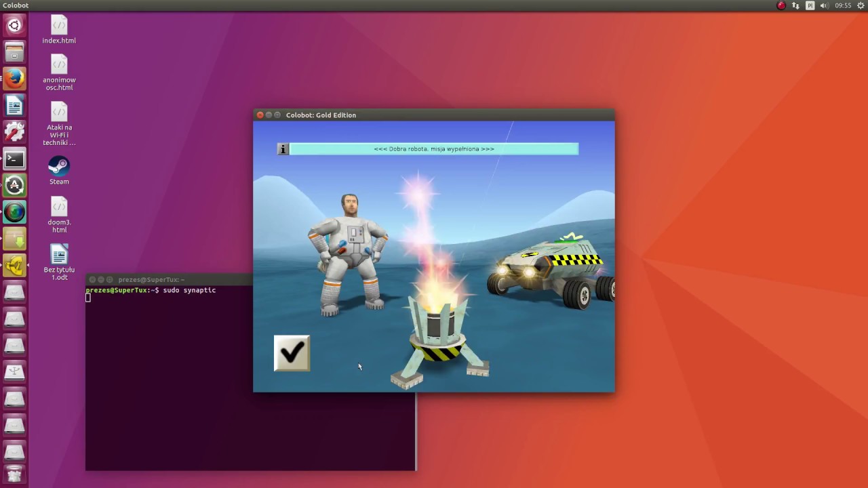Screen dimensions: 868x488
Task: Click the 'Colobot' label in top panel
Action: 16,5
